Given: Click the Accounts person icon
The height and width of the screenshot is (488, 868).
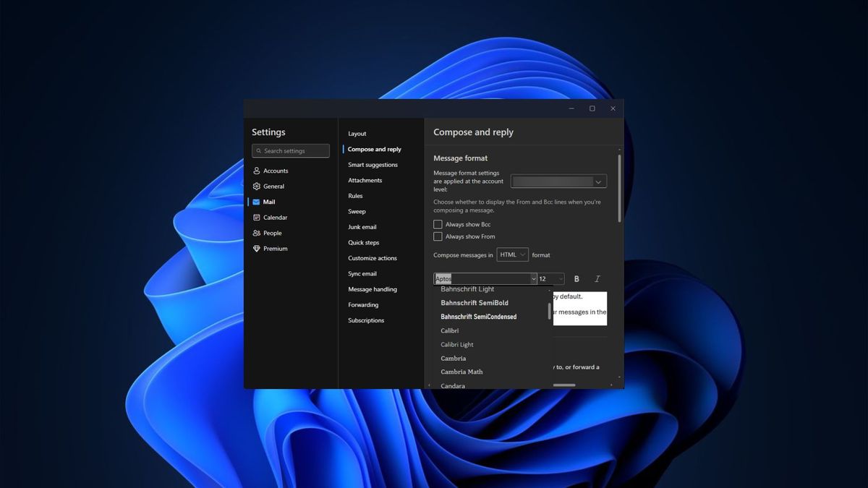Looking at the screenshot, I should click(x=257, y=171).
